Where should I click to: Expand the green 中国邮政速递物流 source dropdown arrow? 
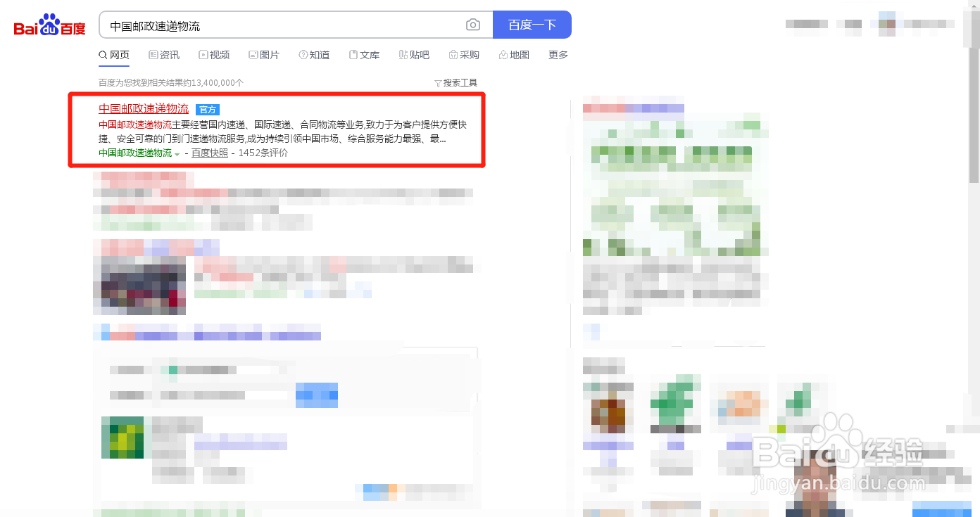(x=177, y=153)
